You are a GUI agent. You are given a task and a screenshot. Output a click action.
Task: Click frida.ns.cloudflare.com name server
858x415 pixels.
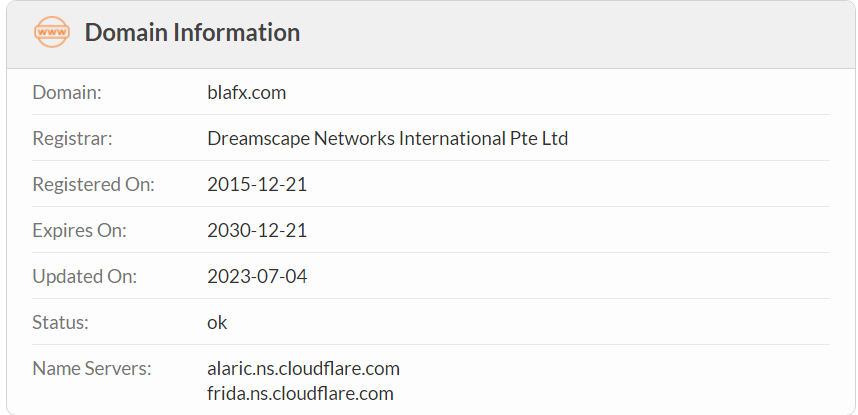(x=300, y=393)
